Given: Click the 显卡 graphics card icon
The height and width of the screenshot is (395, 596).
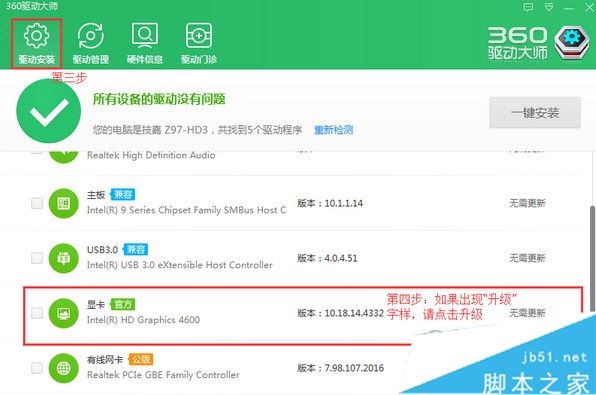Looking at the screenshot, I should 63,313.
